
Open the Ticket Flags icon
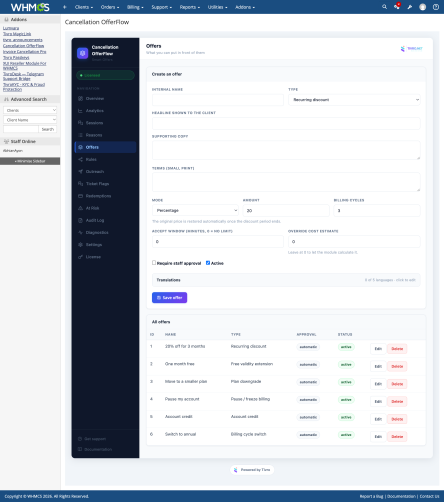(80, 184)
